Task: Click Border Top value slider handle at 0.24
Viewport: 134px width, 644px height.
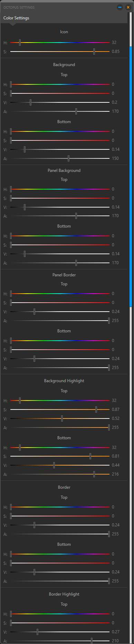Action: click(34, 525)
